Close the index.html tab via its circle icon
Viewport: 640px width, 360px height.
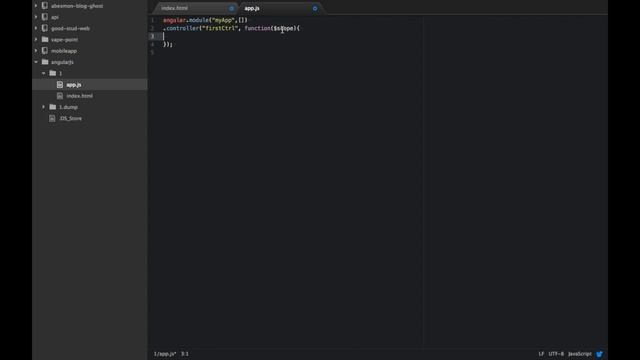(231, 8)
